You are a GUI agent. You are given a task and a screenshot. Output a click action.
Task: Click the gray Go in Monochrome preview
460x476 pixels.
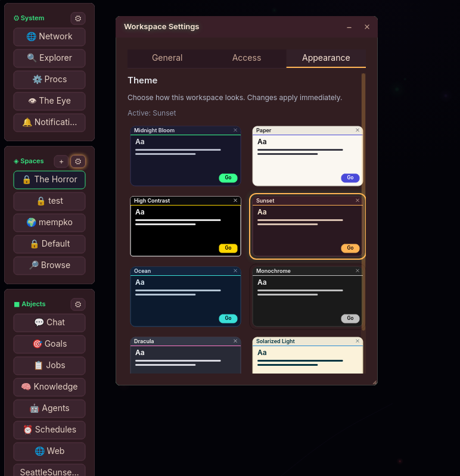350,319
